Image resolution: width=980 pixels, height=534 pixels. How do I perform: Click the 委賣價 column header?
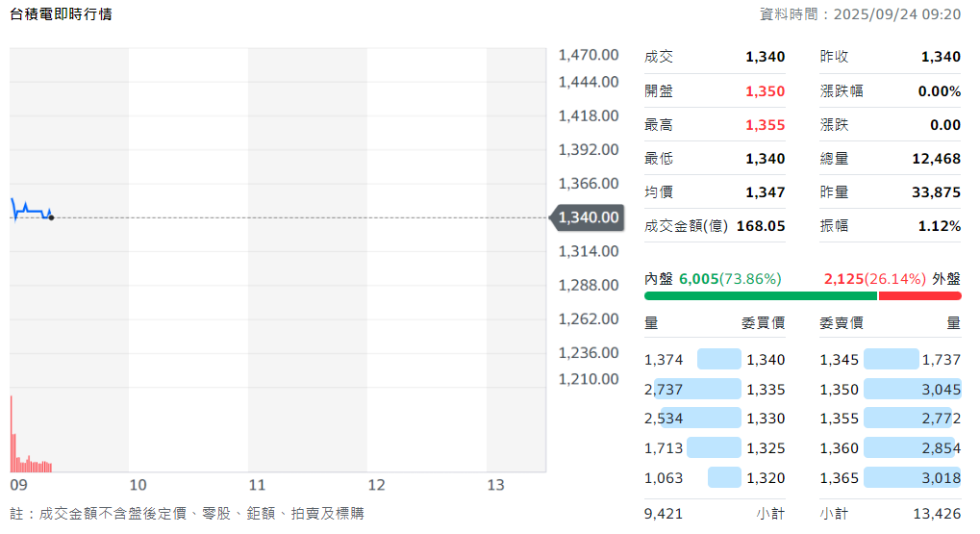coord(842,323)
